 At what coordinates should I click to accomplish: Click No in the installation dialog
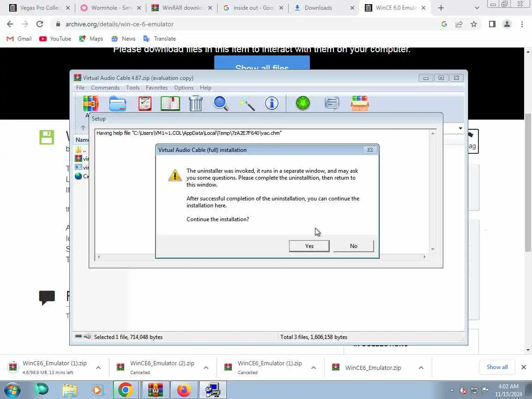[x=354, y=246]
